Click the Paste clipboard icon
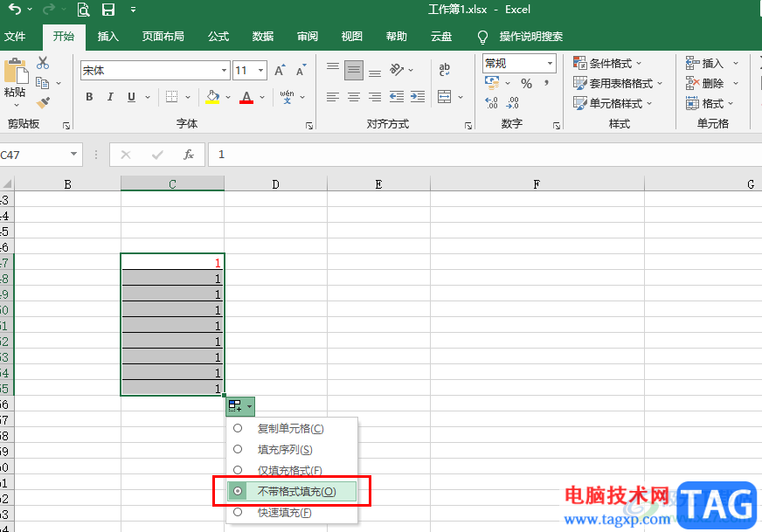This screenshot has height=532, width=762. click(16, 71)
